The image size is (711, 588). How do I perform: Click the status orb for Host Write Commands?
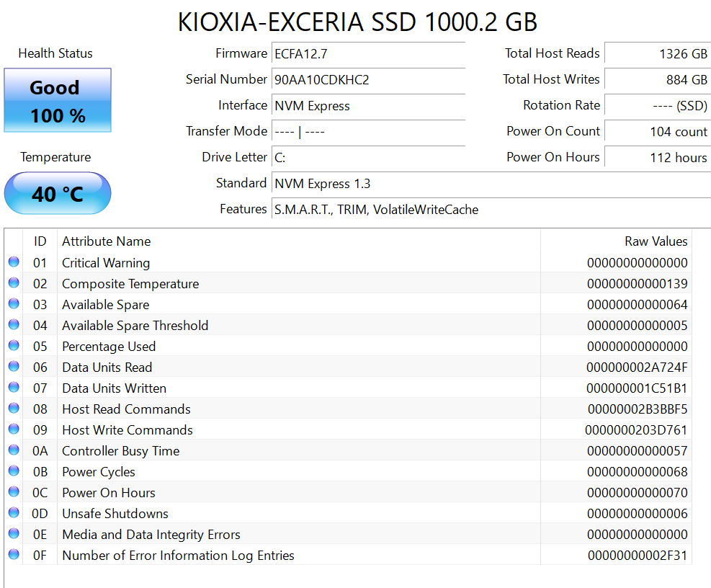pos(14,429)
